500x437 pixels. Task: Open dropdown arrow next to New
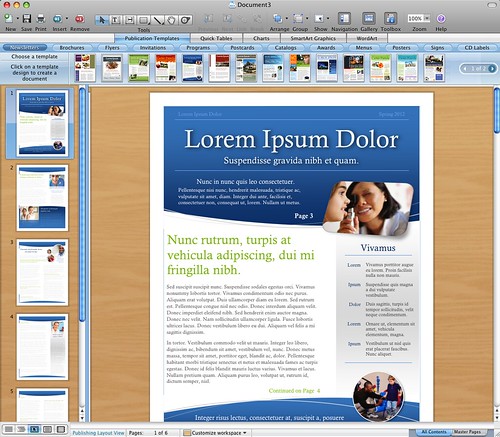pyautogui.click(x=17, y=19)
